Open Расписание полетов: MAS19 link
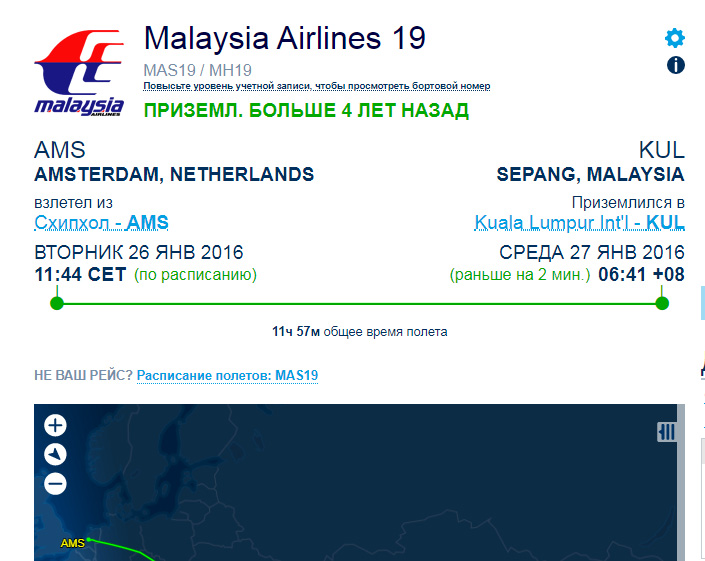This screenshot has height=561, width=705. click(227, 375)
